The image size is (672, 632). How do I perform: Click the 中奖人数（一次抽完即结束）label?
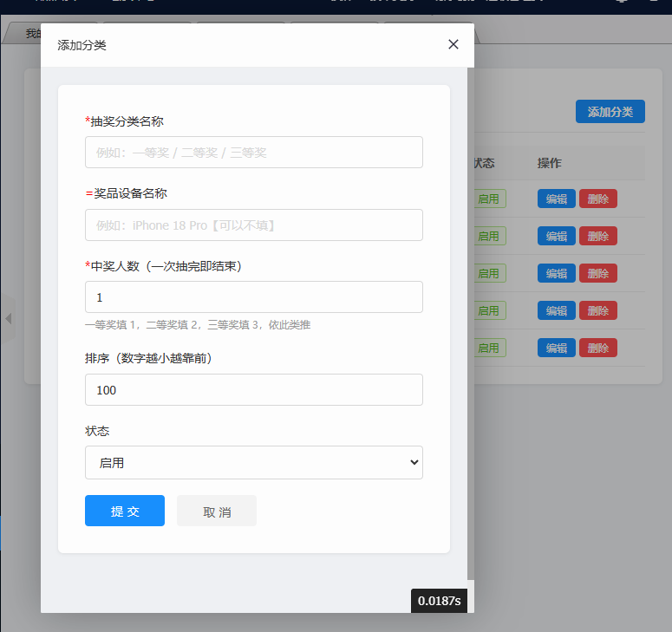pos(164,266)
